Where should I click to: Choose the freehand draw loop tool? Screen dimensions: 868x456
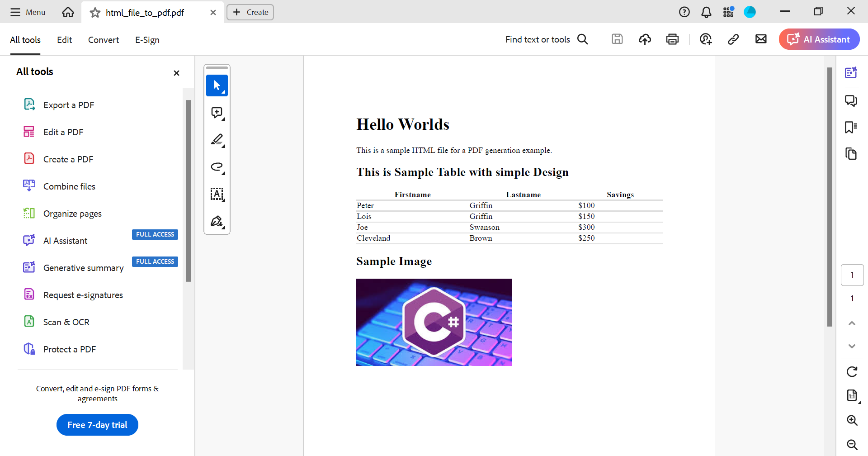pyautogui.click(x=217, y=167)
